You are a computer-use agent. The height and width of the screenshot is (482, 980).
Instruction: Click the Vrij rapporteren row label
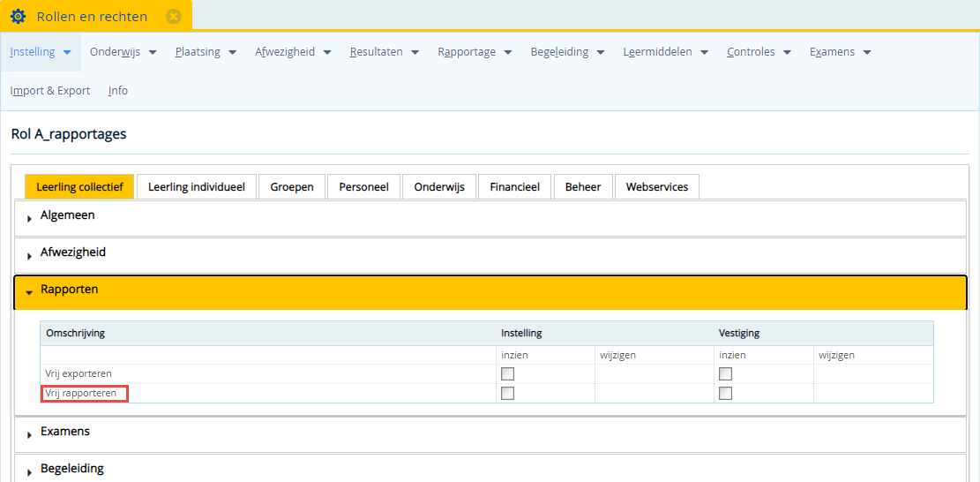tap(80, 393)
